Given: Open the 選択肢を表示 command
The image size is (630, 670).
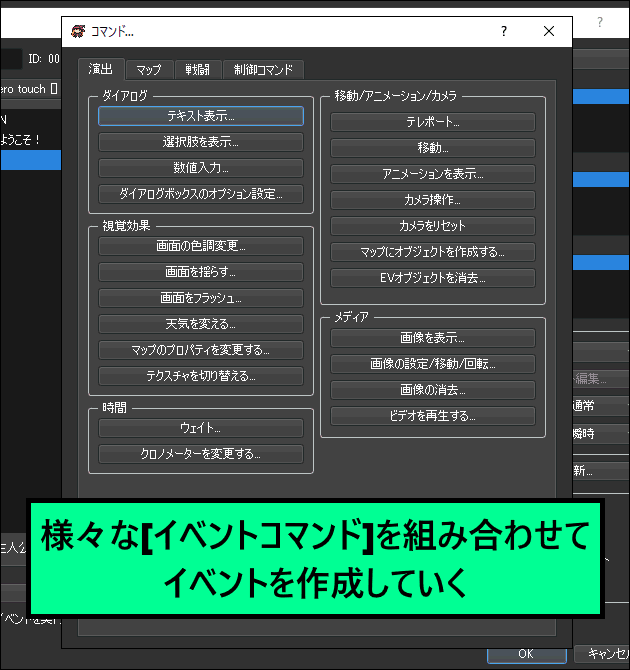Looking at the screenshot, I should click(x=201, y=142).
